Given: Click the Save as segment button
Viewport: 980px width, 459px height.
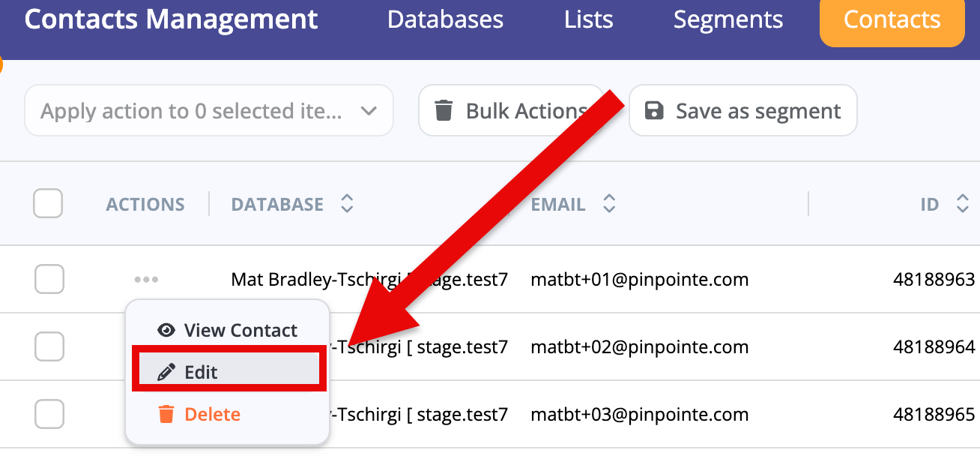Looking at the screenshot, I should coord(742,111).
